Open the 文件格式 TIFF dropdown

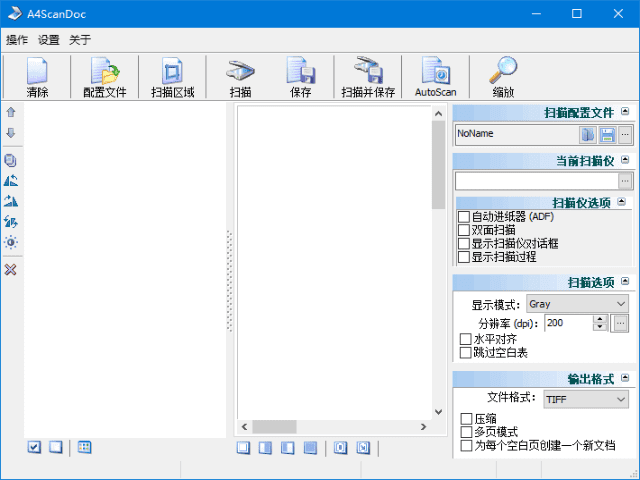585,399
